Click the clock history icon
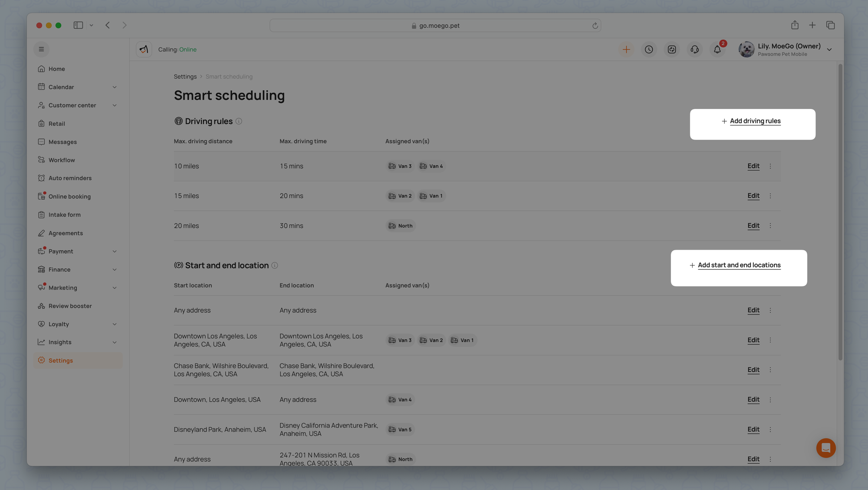The height and width of the screenshot is (490, 868). (x=649, y=50)
